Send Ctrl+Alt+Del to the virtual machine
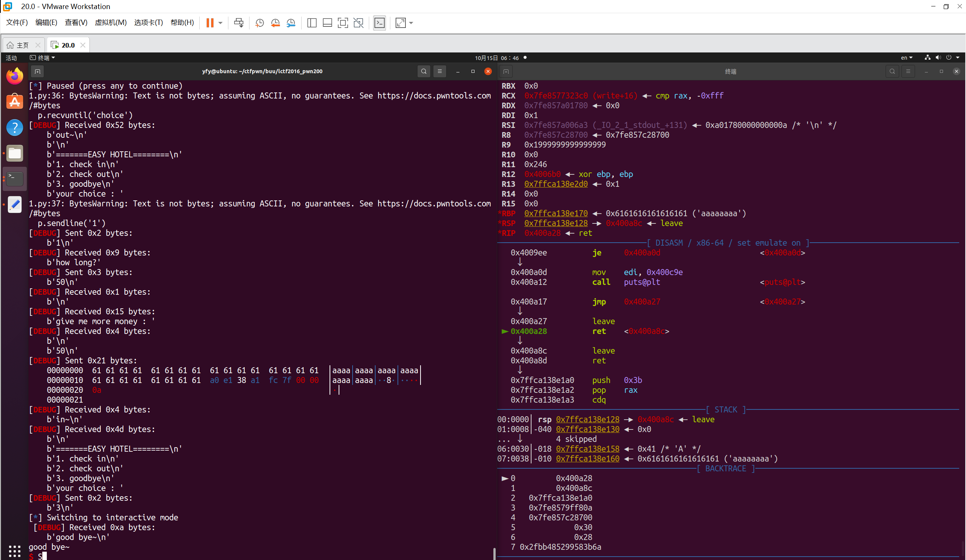The height and width of the screenshot is (560, 966). [239, 23]
